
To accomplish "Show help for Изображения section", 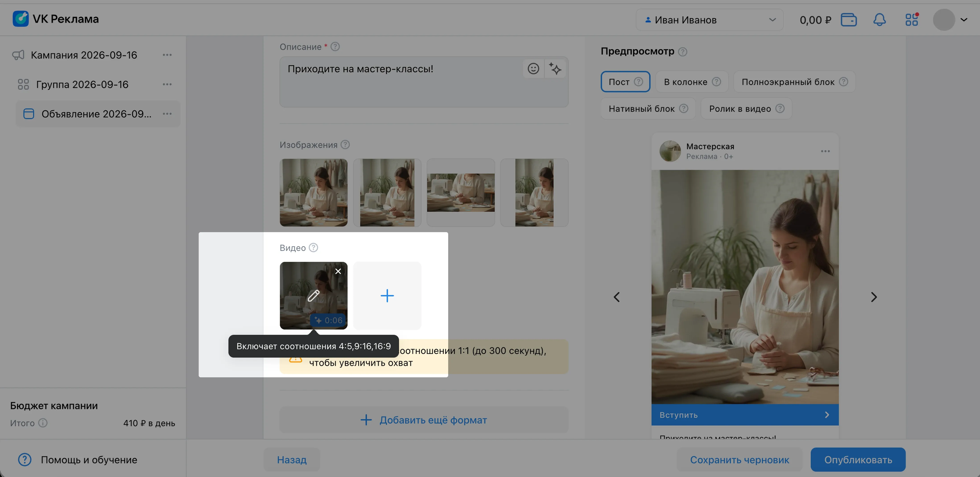I will [x=345, y=145].
